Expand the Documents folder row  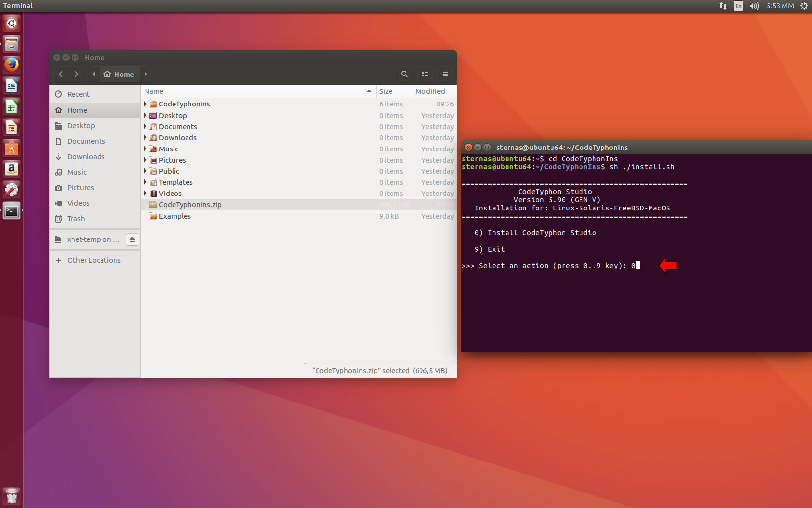[145, 126]
